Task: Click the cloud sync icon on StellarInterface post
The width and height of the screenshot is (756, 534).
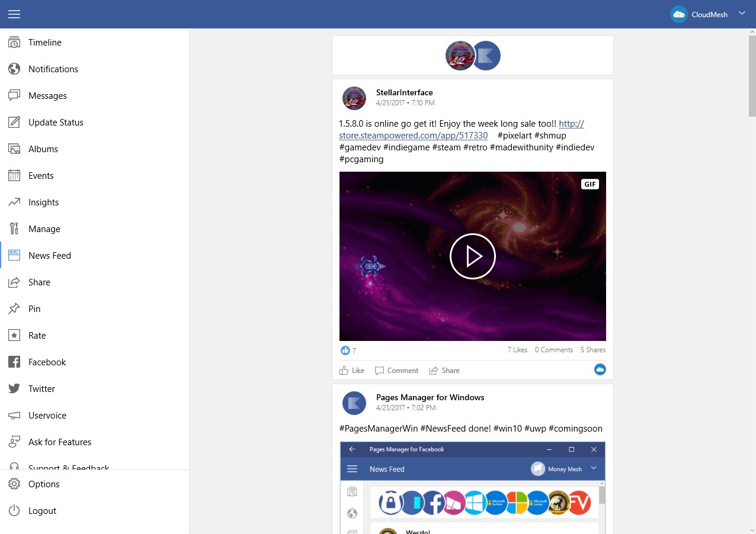Action: [x=600, y=369]
